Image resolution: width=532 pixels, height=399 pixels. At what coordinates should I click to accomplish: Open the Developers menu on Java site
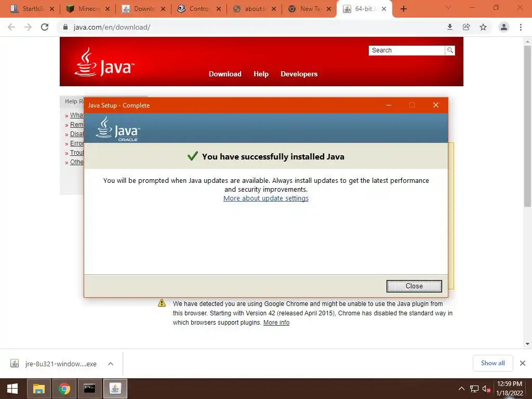pos(299,74)
